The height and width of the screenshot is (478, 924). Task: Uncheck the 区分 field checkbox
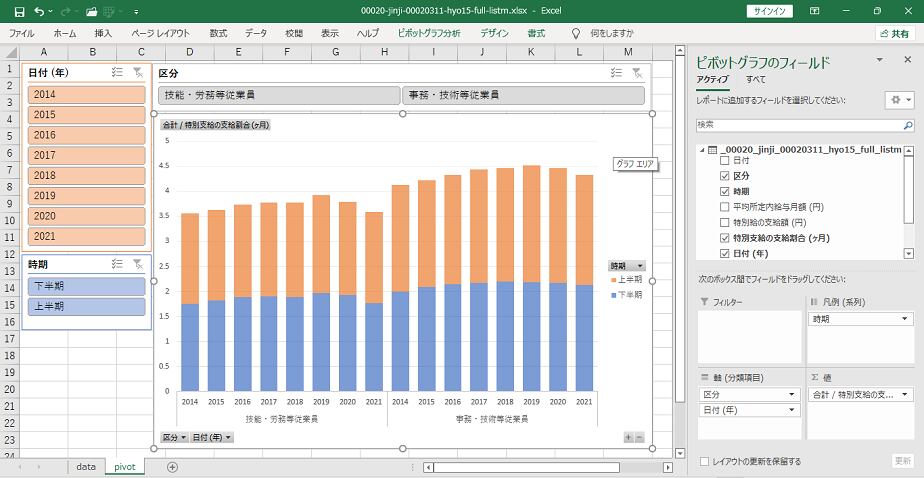pos(725,175)
